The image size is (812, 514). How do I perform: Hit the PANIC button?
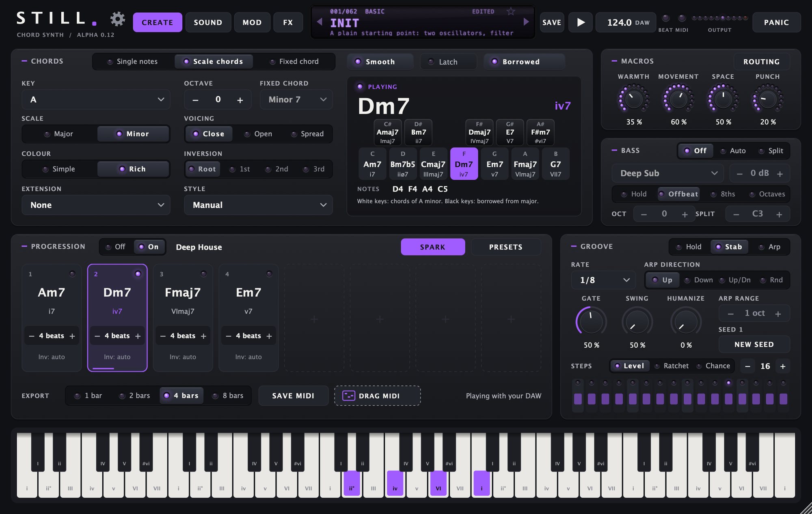776,22
